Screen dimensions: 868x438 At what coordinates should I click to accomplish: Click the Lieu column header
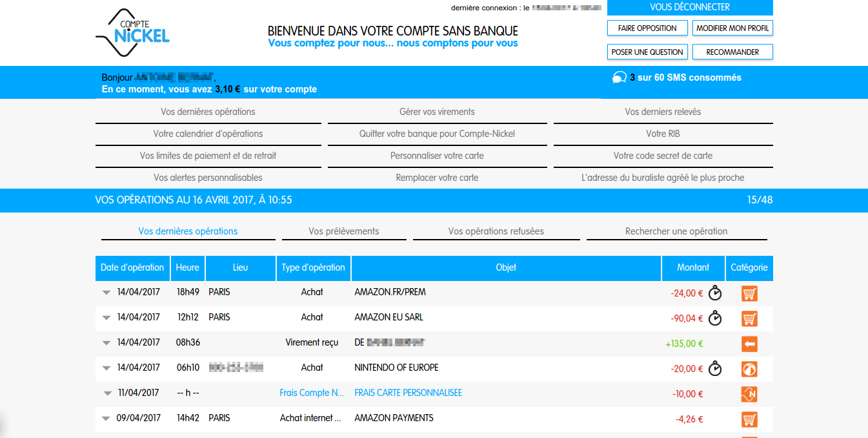point(240,267)
